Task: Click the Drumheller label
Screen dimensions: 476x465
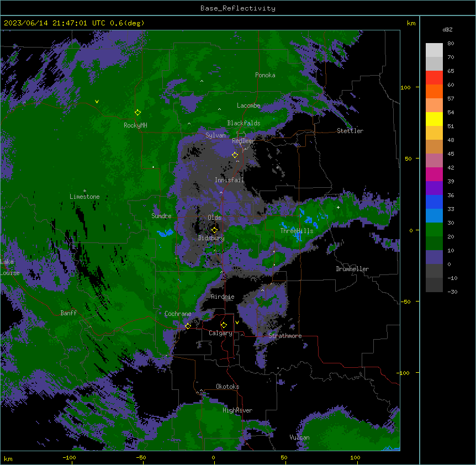Action: [352, 269]
